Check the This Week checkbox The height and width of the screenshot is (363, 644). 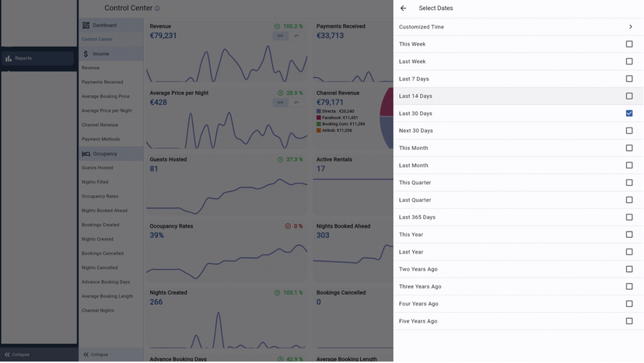[629, 44]
